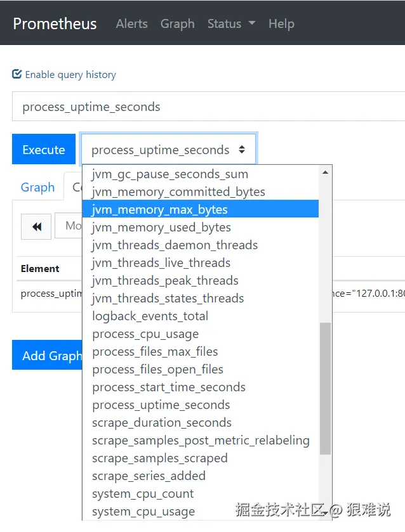Viewport: 405px width, 532px height.
Task: Open the Help page
Action: coord(281,23)
